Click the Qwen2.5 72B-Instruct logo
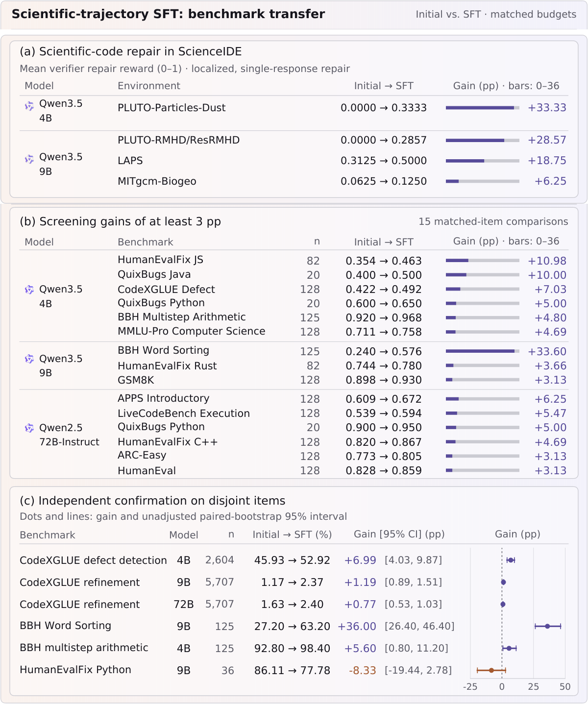Image resolution: width=588 pixels, height=704 pixels. coord(29,428)
